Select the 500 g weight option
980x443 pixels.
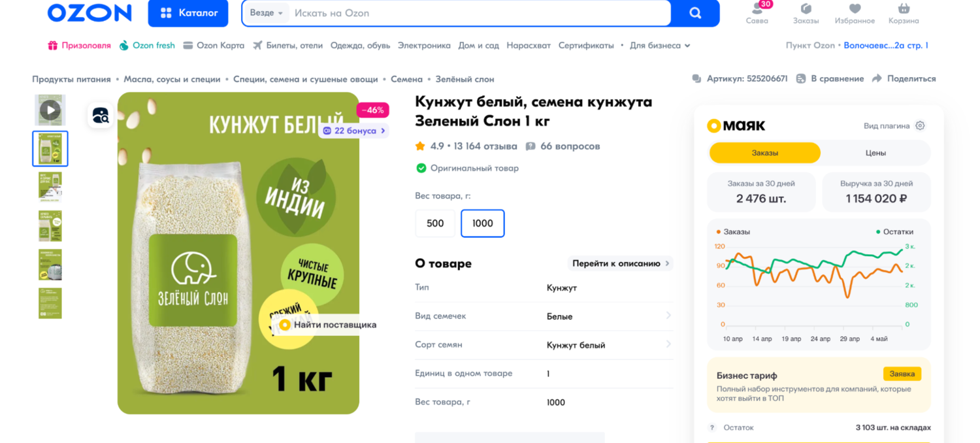435,223
